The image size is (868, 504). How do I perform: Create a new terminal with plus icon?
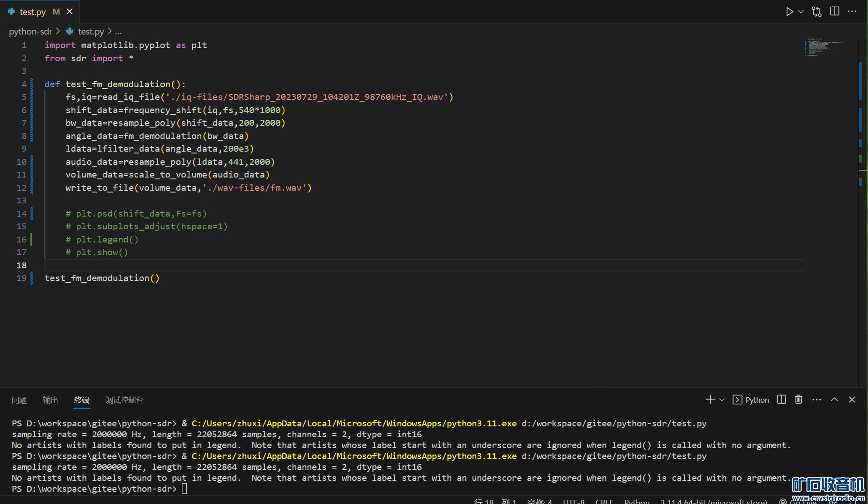[x=710, y=400]
